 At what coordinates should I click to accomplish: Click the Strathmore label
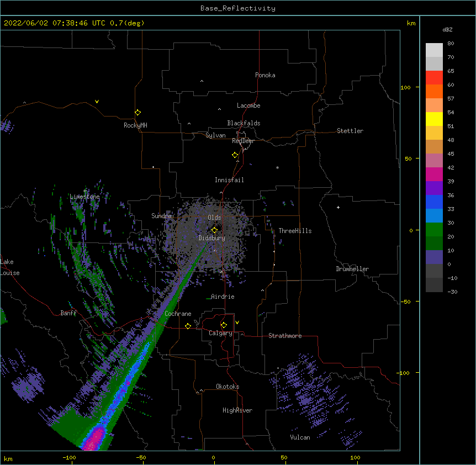click(285, 336)
